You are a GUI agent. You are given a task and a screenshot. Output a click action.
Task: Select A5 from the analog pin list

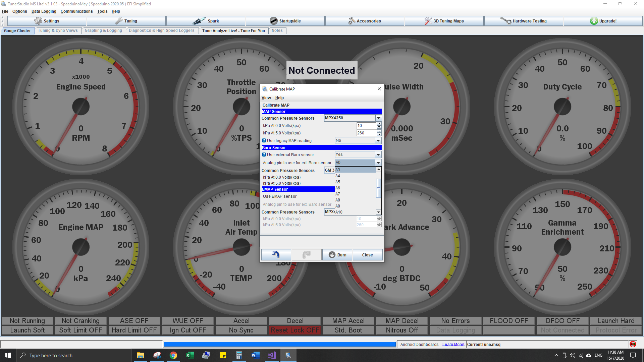click(338, 182)
